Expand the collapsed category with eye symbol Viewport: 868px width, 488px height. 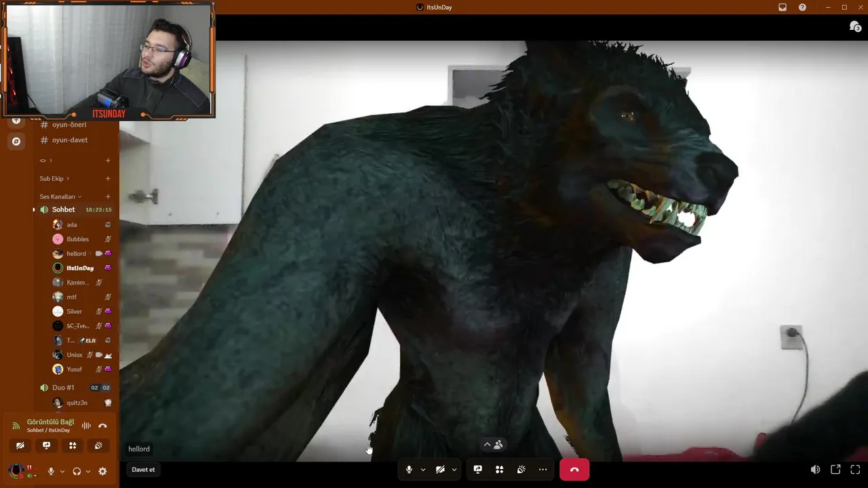[x=46, y=161]
